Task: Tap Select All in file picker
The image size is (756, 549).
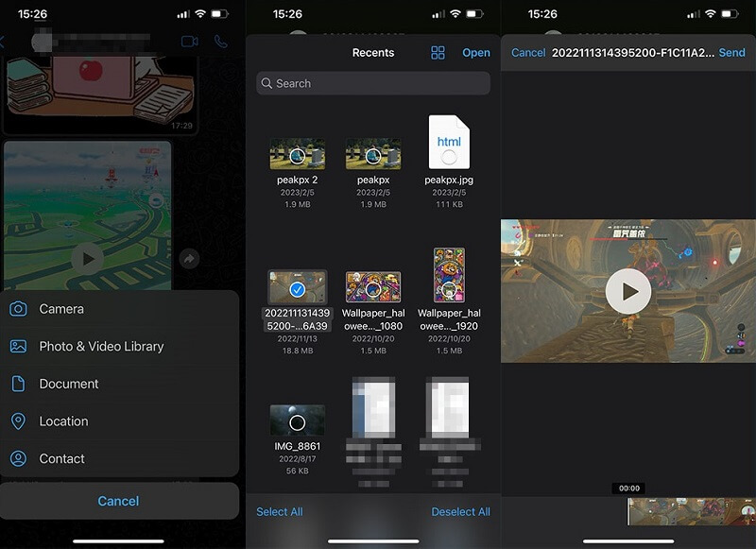Action: [280, 512]
